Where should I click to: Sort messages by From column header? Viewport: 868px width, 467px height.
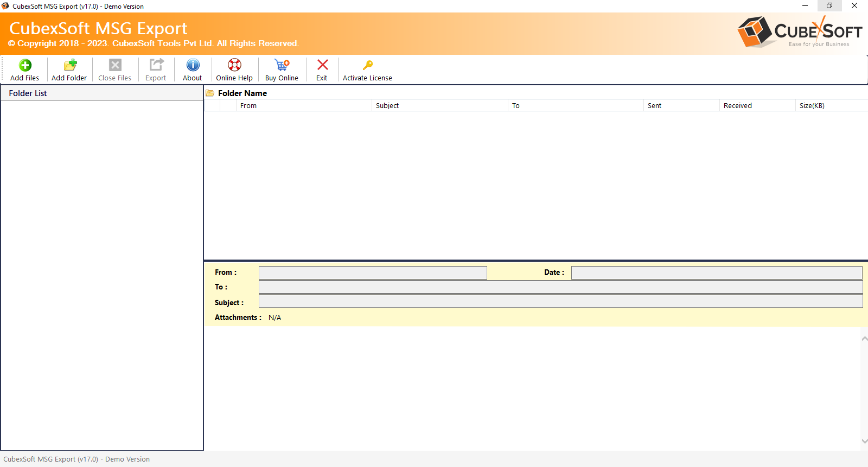click(x=304, y=106)
